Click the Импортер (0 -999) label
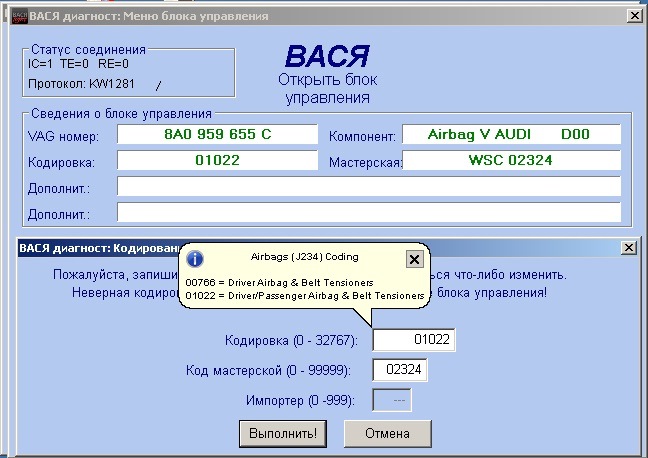The image size is (648, 458). coord(300,401)
